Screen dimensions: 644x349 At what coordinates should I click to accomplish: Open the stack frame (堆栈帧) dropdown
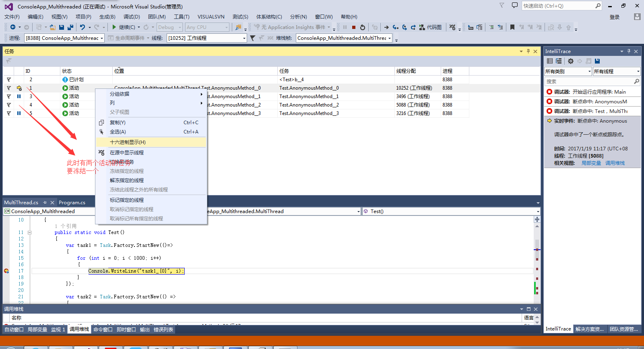click(344, 38)
